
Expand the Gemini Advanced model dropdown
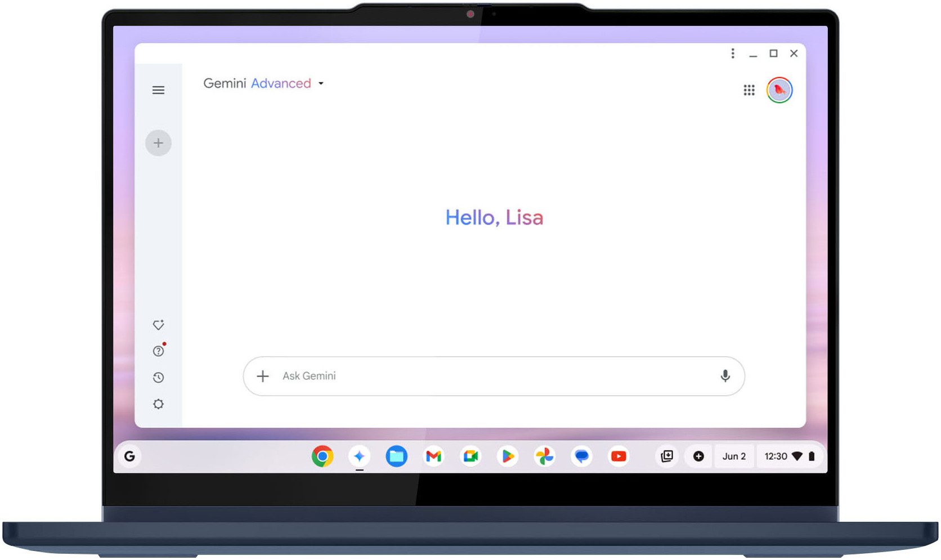[x=321, y=83]
